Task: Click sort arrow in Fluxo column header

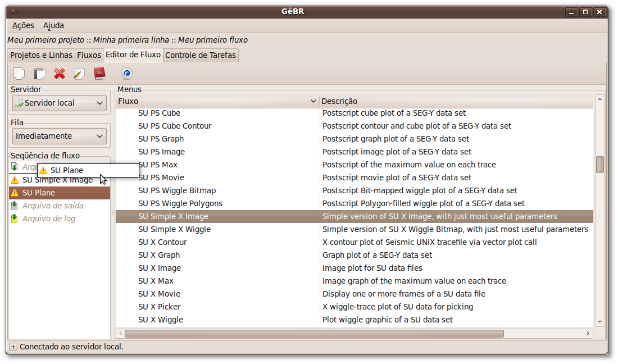Action: point(313,101)
